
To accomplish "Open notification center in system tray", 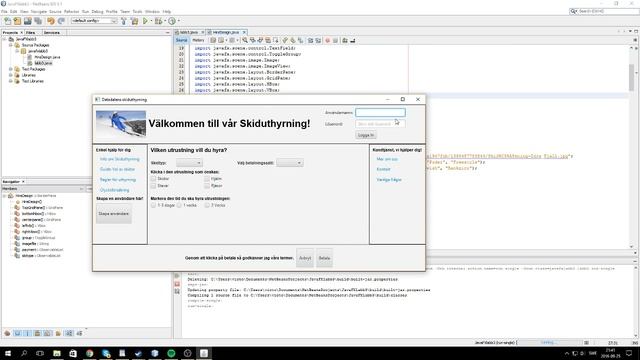I will (x=629, y=353).
